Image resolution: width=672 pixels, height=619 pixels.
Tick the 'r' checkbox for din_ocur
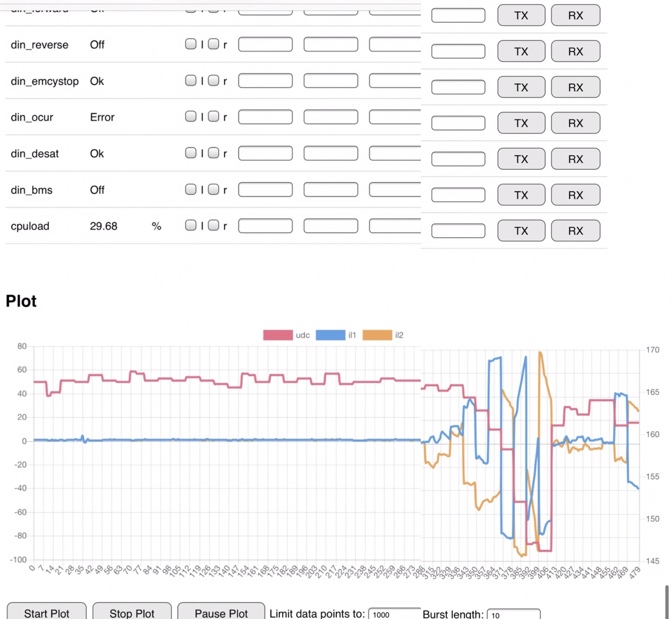coord(213,117)
